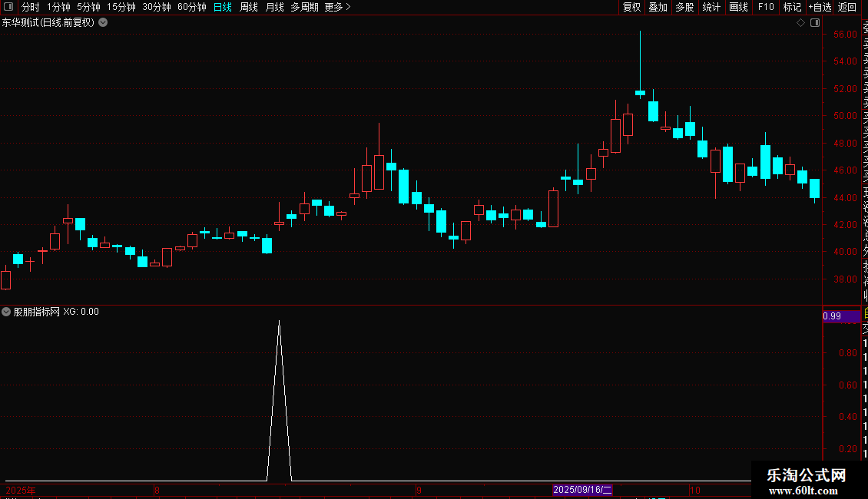Screen dimensions: 868x499
Task: Add stock via +自选 button
Action: coord(820,7)
